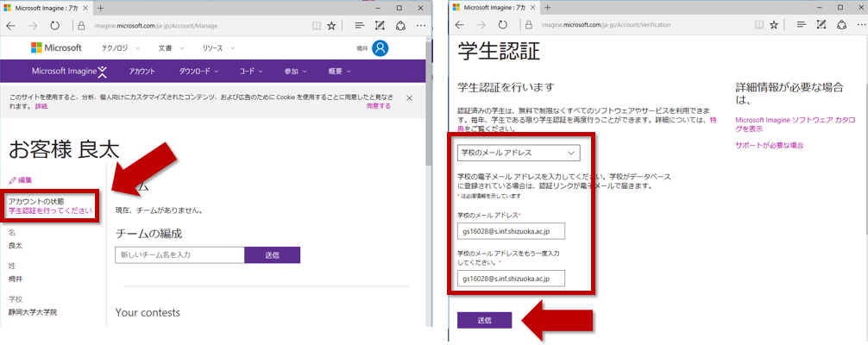Click 送信 button on verification page

(x=484, y=320)
